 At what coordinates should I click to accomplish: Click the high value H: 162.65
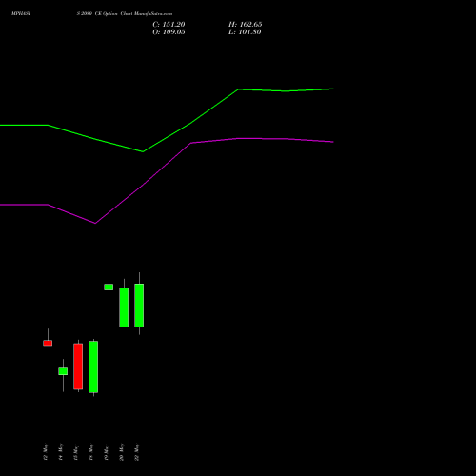point(245,25)
